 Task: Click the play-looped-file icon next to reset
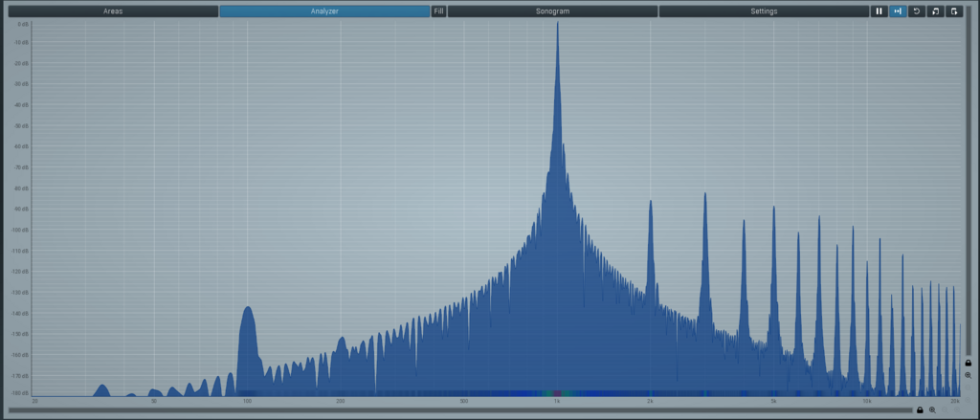click(x=935, y=11)
